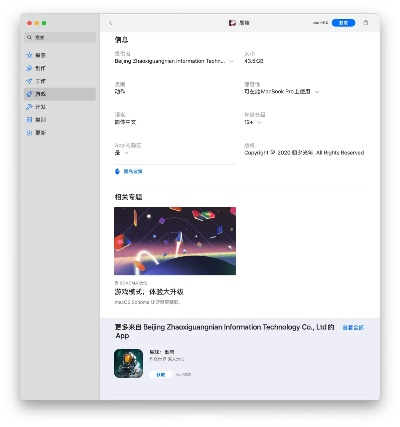Select the highlighted Play section in the sidebar
The width and height of the screenshot is (400, 427).
coord(60,94)
